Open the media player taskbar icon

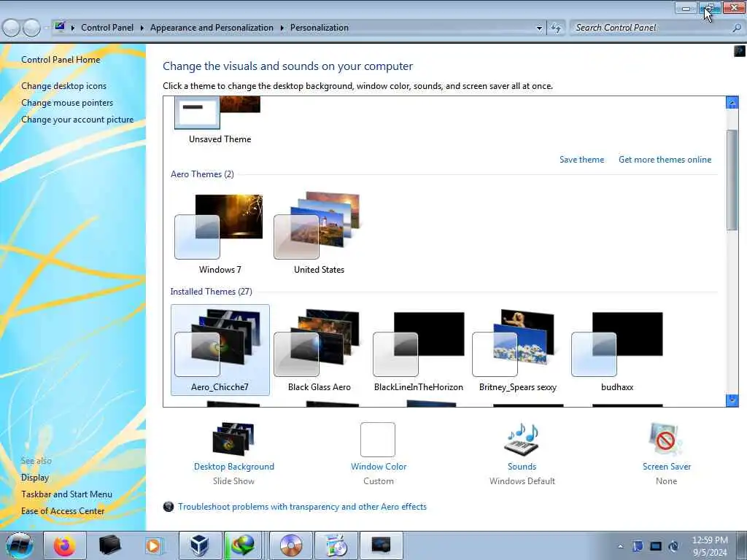[x=154, y=545]
